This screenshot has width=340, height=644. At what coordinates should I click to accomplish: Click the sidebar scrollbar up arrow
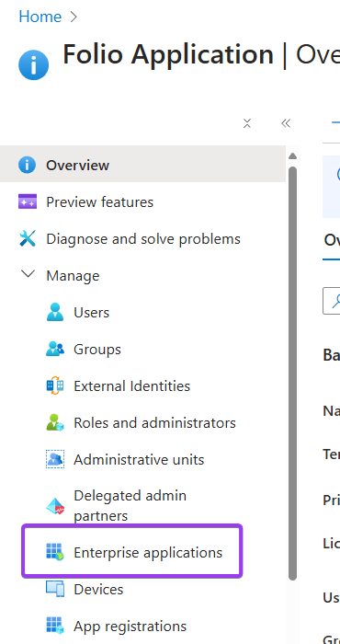pos(292,155)
